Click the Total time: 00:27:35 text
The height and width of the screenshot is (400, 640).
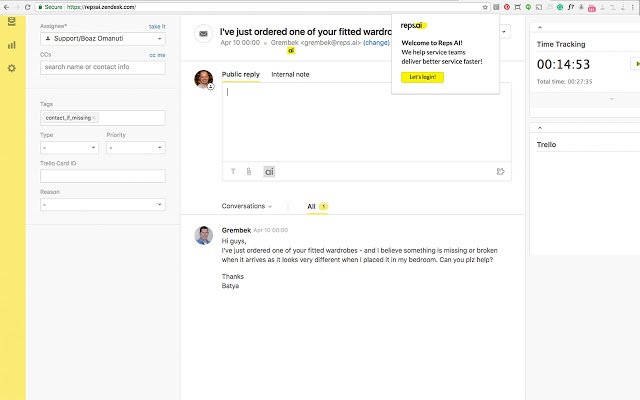pyautogui.click(x=564, y=82)
